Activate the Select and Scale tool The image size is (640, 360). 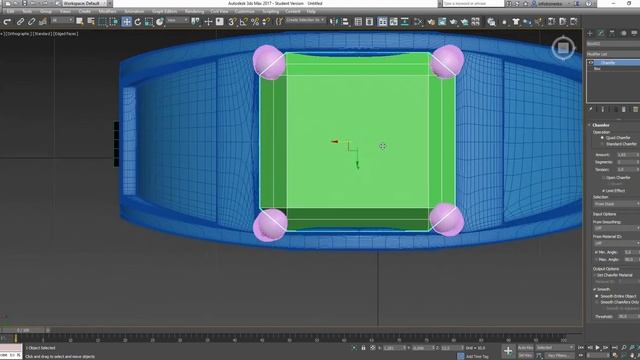[x=149, y=22]
